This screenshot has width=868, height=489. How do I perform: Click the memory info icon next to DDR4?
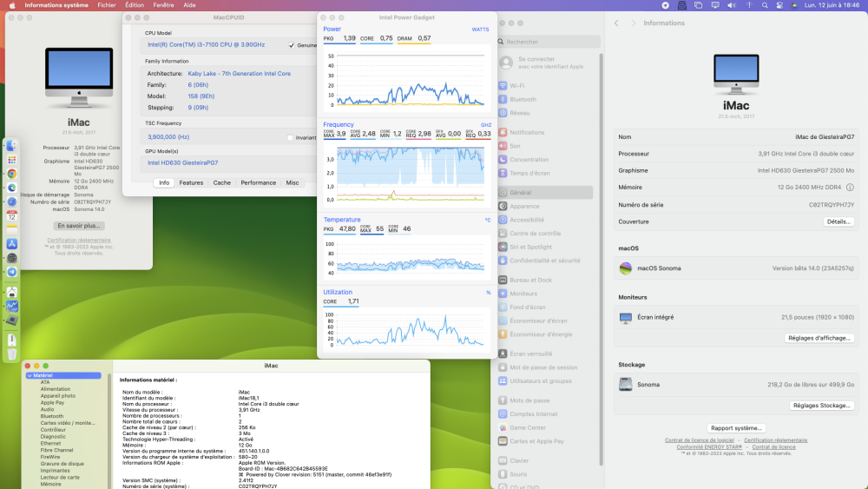click(x=850, y=188)
